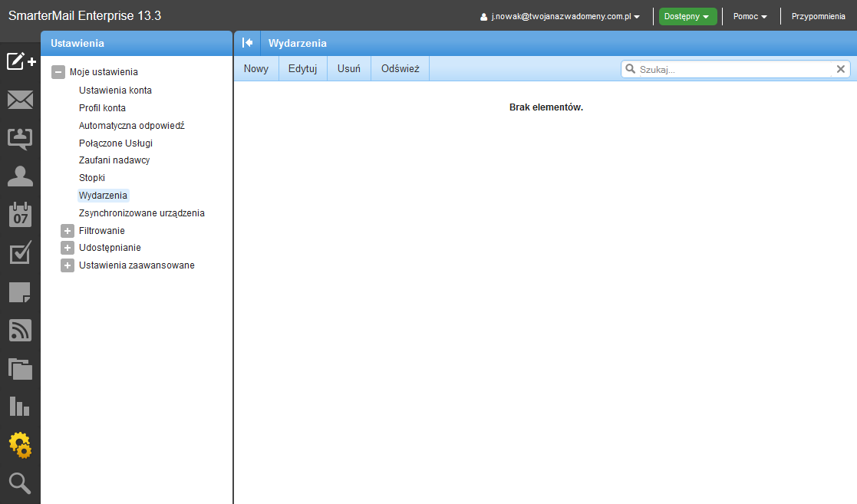Open the Pomoc help menu
Image resolution: width=857 pixels, height=504 pixels.
coord(750,16)
